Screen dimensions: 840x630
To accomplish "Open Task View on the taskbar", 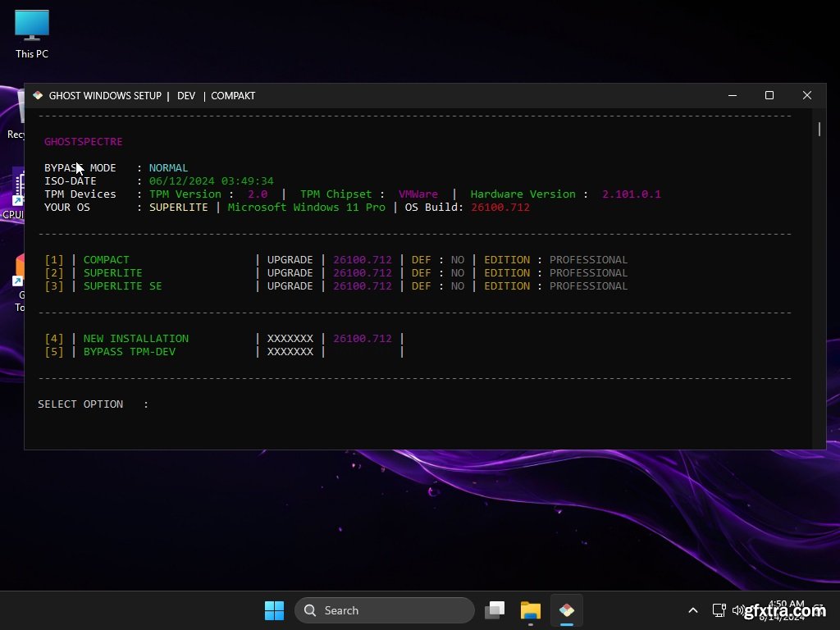I will click(x=495, y=610).
